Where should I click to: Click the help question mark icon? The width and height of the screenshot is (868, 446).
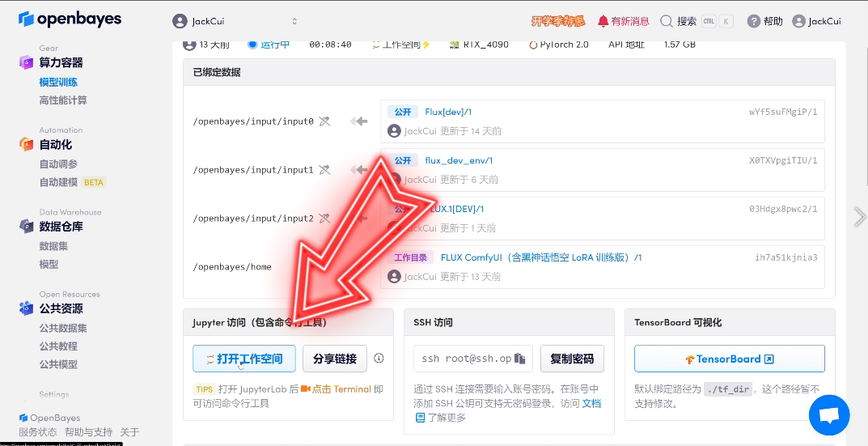pyautogui.click(x=753, y=21)
